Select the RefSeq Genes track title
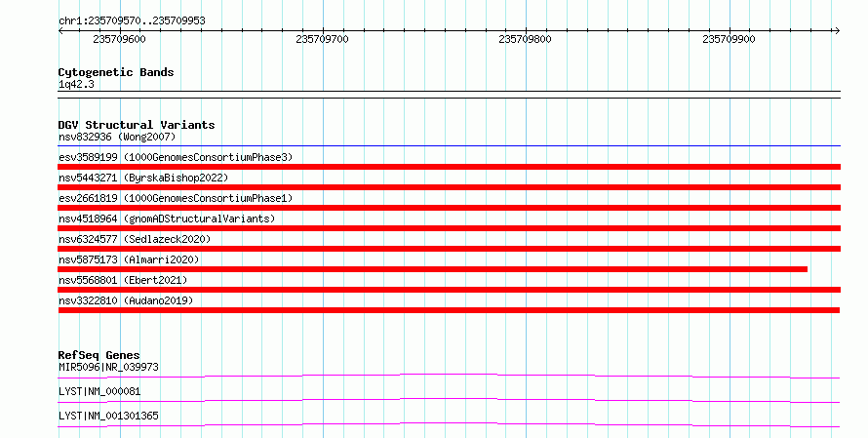The height and width of the screenshot is (438, 868). 99,355
